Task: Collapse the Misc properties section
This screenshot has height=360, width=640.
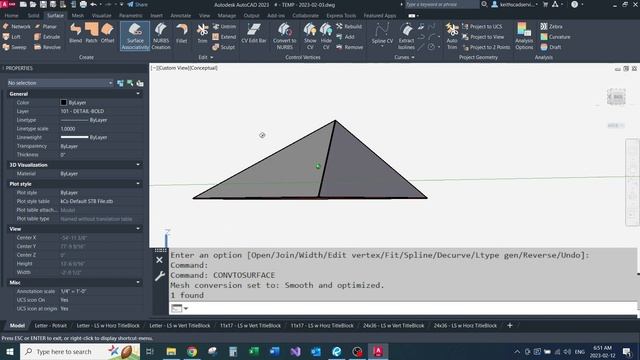Action: click(x=138, y=282)
